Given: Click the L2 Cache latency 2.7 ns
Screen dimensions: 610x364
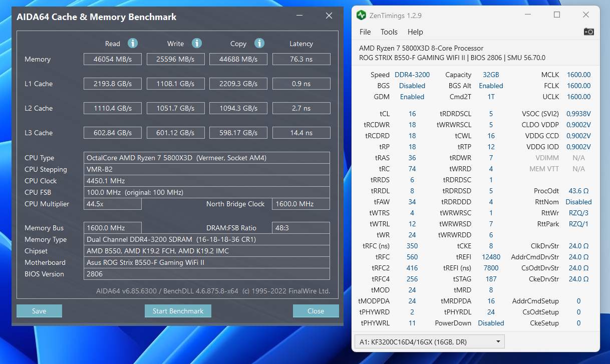Looking at the screenshot, I should point(301,108).
